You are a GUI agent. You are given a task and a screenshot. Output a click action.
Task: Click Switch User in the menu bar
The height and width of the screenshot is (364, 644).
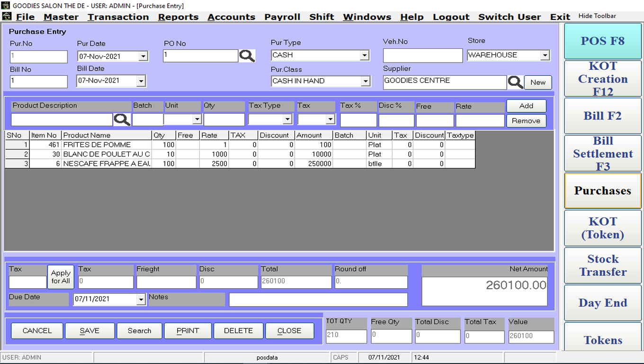pos(510,17)
